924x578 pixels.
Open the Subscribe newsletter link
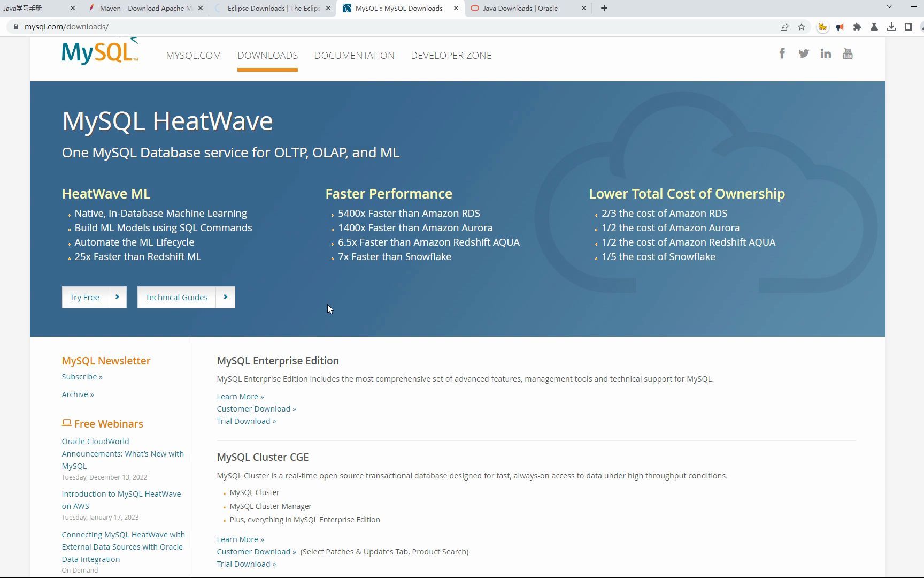[x=81, y=376]
